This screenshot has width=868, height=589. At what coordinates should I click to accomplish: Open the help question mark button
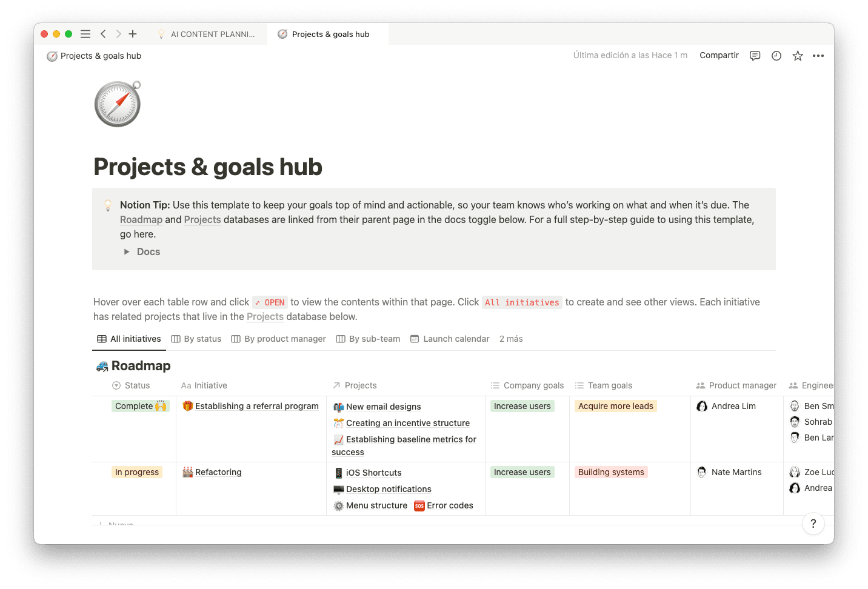click(813, 524)
